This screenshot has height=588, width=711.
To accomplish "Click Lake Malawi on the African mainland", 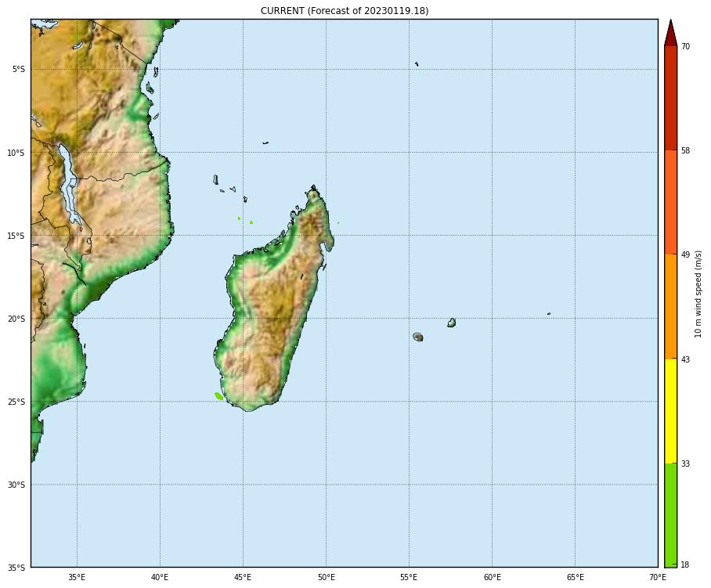I will point(69,180).
